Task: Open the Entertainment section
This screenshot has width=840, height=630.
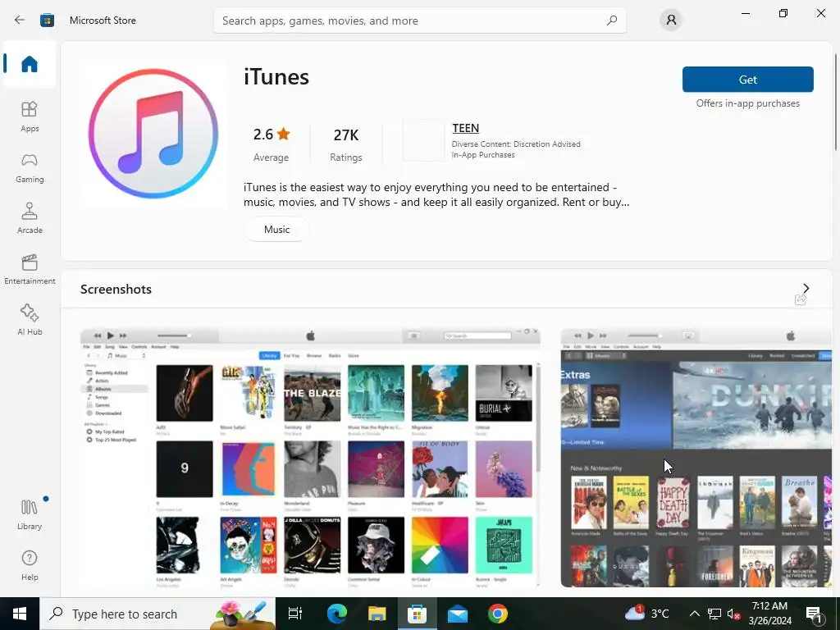Action: 30,269
